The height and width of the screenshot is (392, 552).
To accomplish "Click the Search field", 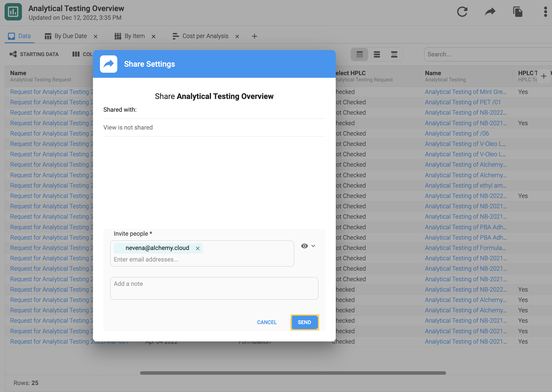I will (487, 54).
